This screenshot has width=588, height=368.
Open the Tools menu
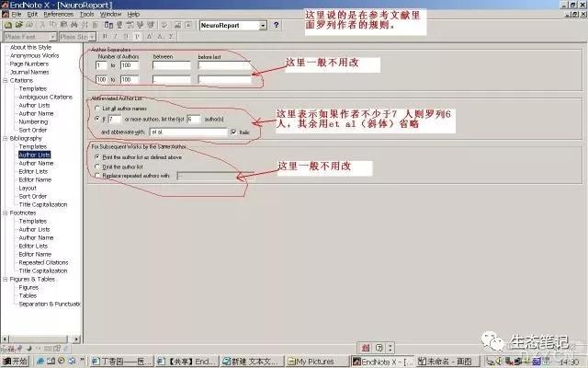[86, 15]
